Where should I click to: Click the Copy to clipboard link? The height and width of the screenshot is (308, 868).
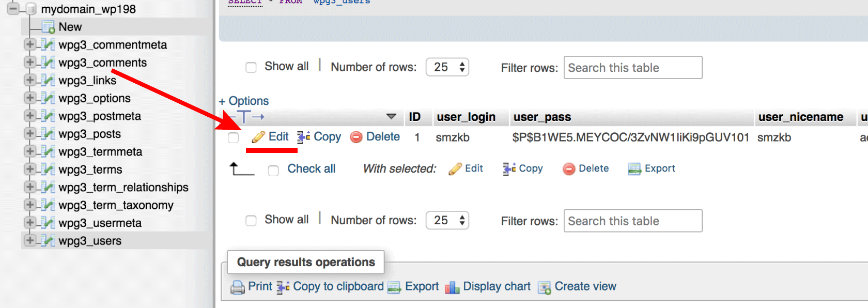pos(338,286)
